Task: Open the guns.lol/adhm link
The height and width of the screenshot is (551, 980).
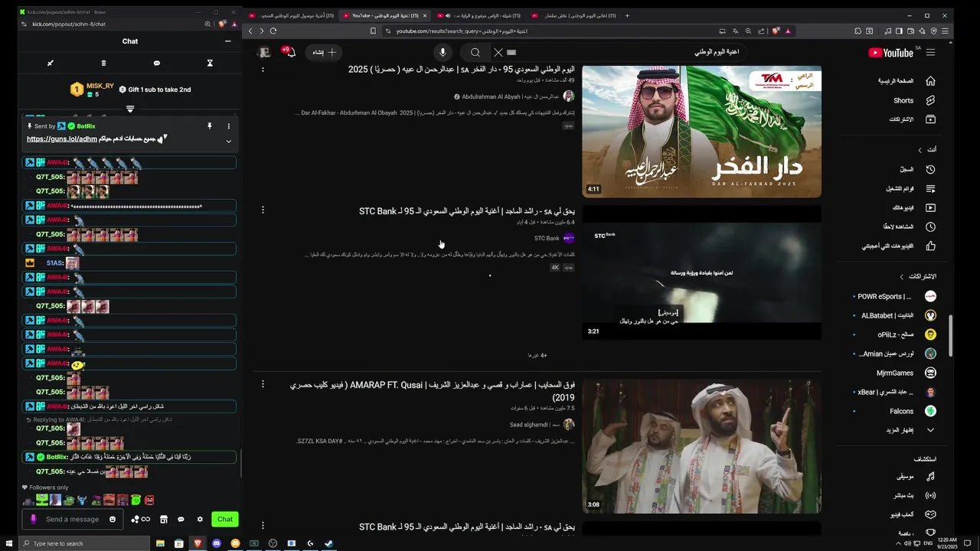Action: click(x=62, y=139)
